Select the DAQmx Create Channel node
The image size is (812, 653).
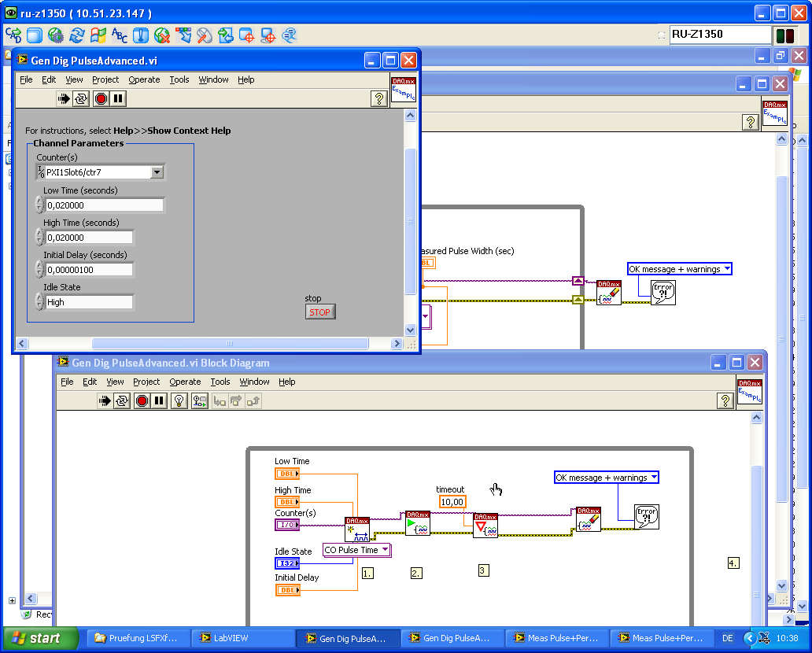356,529
